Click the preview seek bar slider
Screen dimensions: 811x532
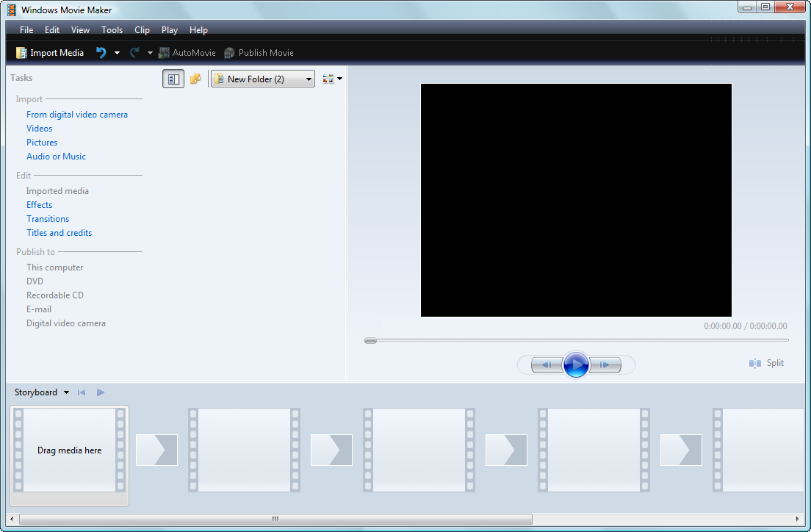[x=371, y=340]
